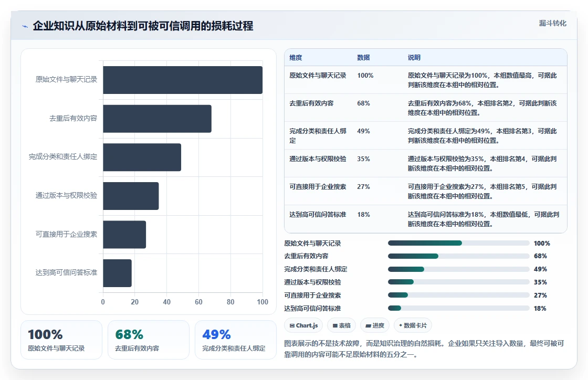Click the 68% data card

tap(149, 340)
